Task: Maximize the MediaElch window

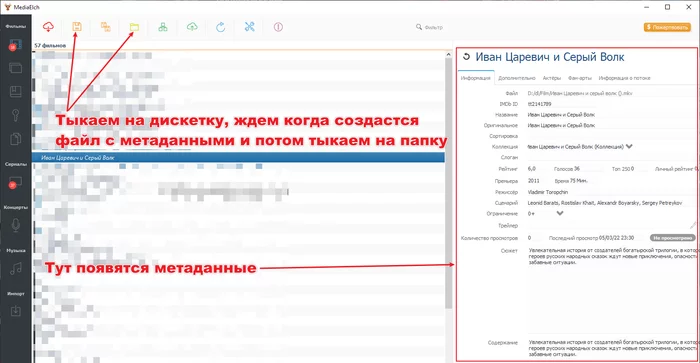Action: point(667,7)
